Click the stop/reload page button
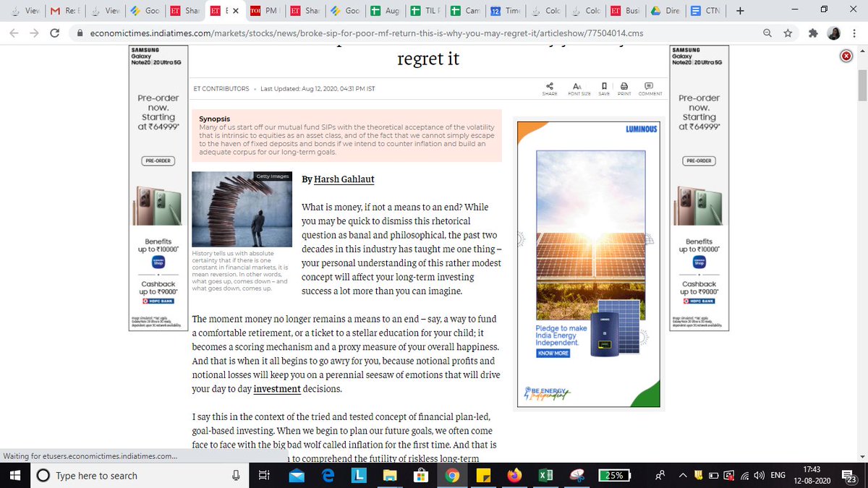Image resolution: width=868 pixels, height=488 pixels. (56, 33)
